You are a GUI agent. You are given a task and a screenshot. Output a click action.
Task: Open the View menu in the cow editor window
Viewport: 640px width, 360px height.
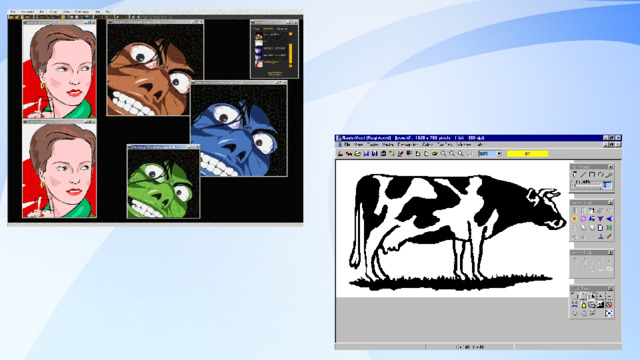click(358, 144)
